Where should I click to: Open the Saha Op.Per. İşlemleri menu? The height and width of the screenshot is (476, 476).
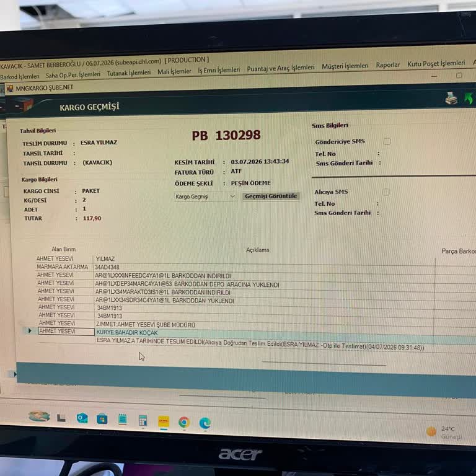point(73,74)
